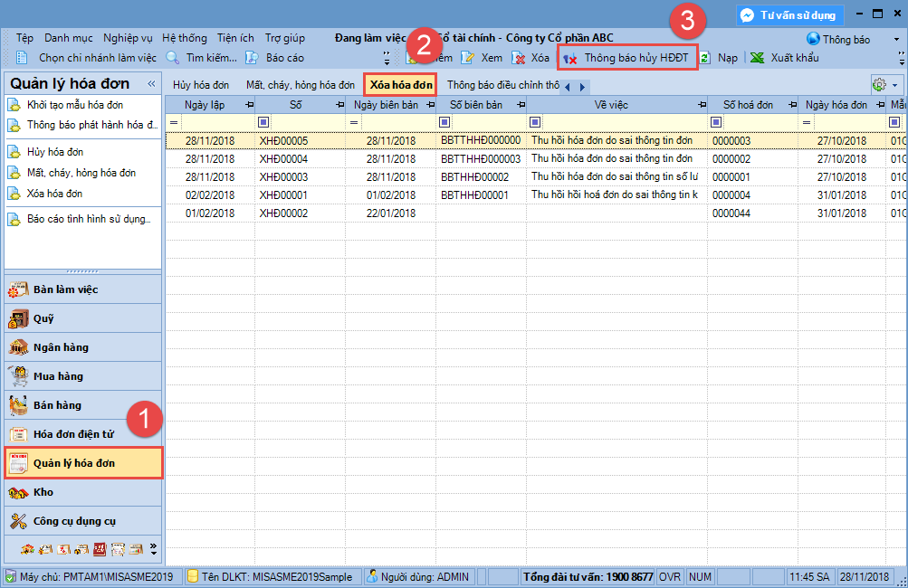Click the Công cụ dụng cụ tools icon
908x588 pixels.
click(18, 521)
